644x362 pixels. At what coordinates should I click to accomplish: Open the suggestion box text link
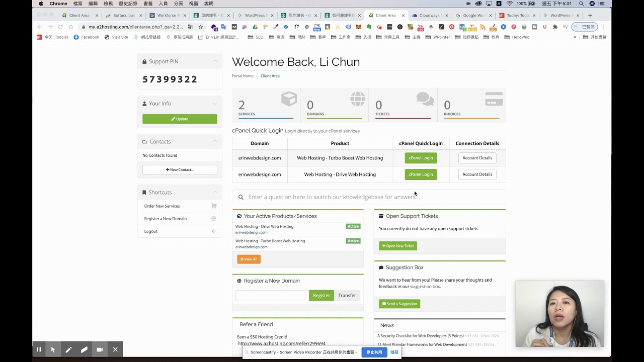[x=425, y=287]
